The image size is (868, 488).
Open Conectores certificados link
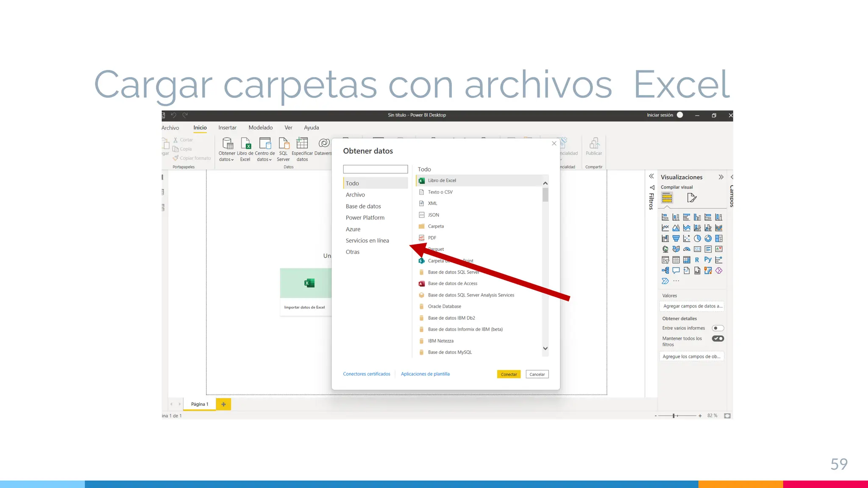click(367, 374)
